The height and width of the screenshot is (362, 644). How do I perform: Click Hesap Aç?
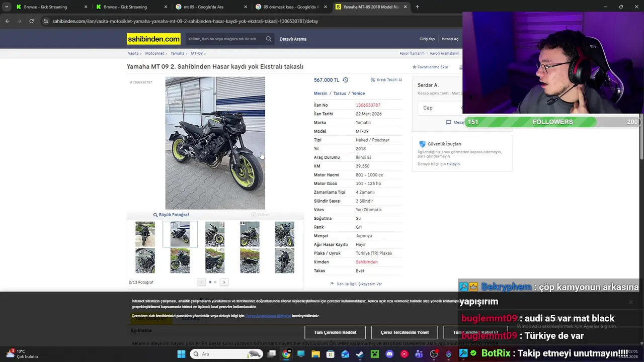pyautogui.click(x=450, y=39)
